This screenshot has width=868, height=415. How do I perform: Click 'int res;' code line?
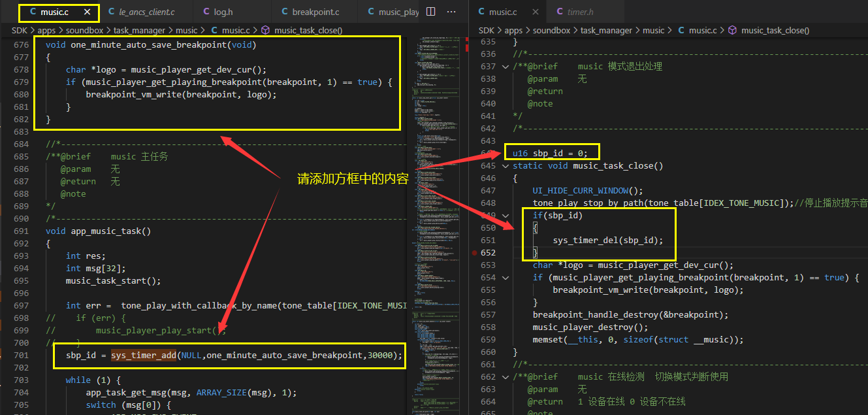(x=85, y=256)
